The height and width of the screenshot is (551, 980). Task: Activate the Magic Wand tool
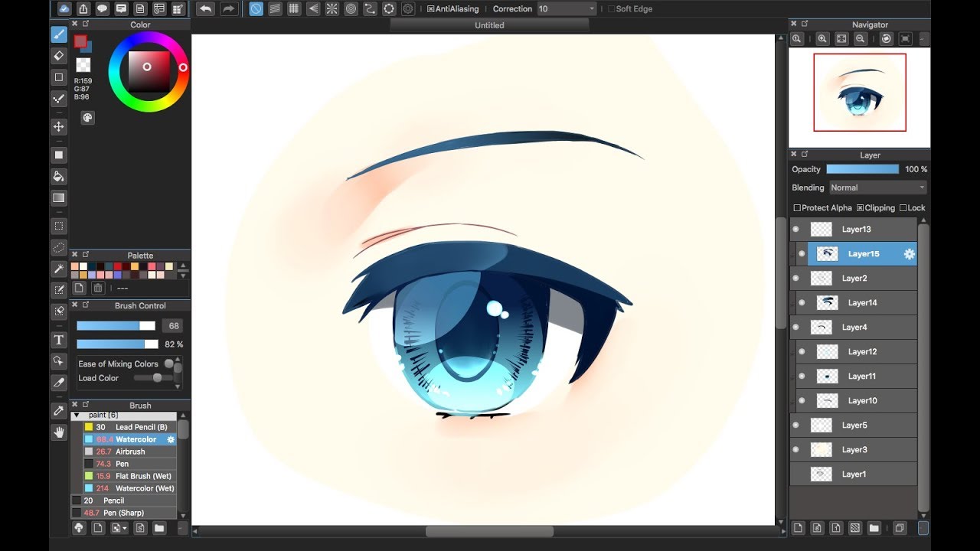(59, 269)
